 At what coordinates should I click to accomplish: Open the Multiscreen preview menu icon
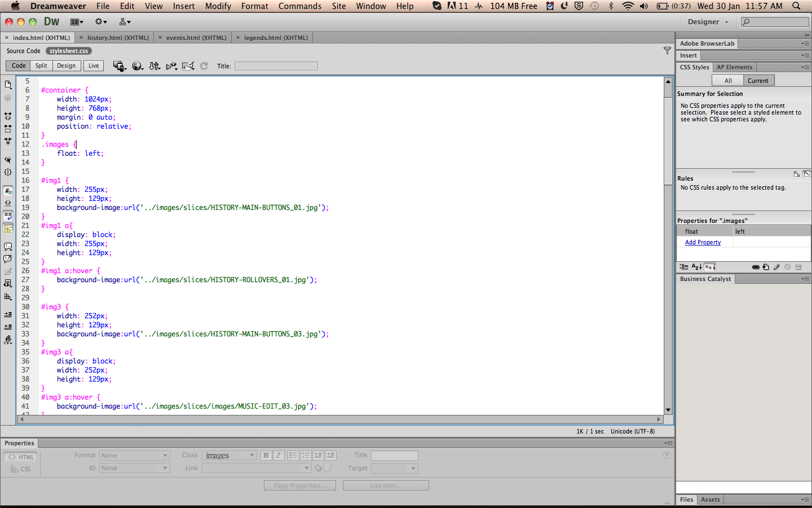point(119,66)
